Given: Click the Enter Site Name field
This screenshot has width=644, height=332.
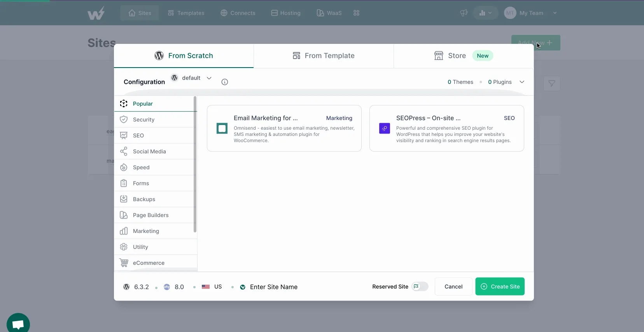Looking at the screenshot, I should 274,287.
